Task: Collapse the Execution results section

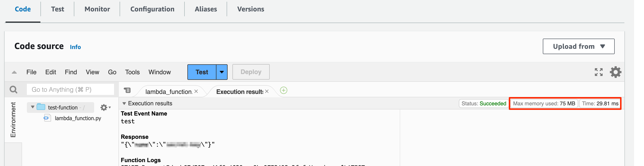Action: pyautogui.click(x=124, y=104)
